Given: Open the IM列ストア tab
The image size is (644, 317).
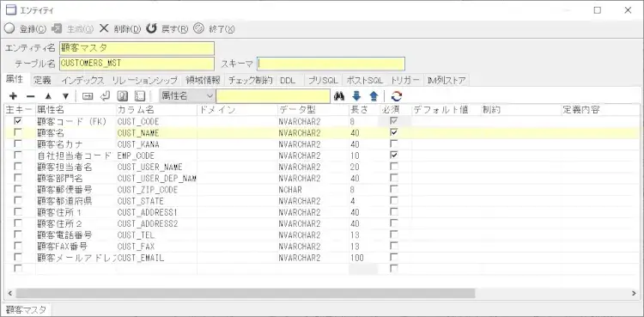Looking at the screenshot, I should pos(447,80).
